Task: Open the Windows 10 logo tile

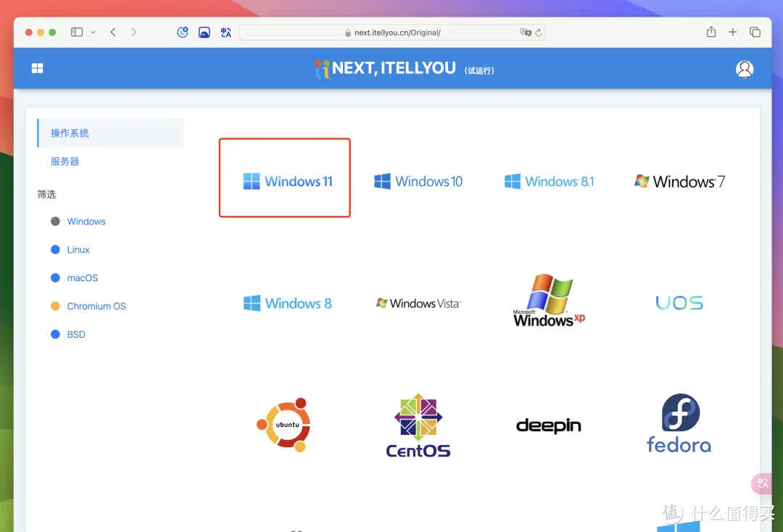Action: tap(418, 181)
